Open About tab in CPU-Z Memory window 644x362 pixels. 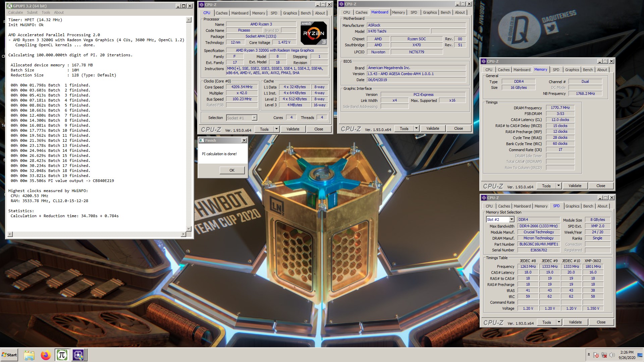point(602,70)
